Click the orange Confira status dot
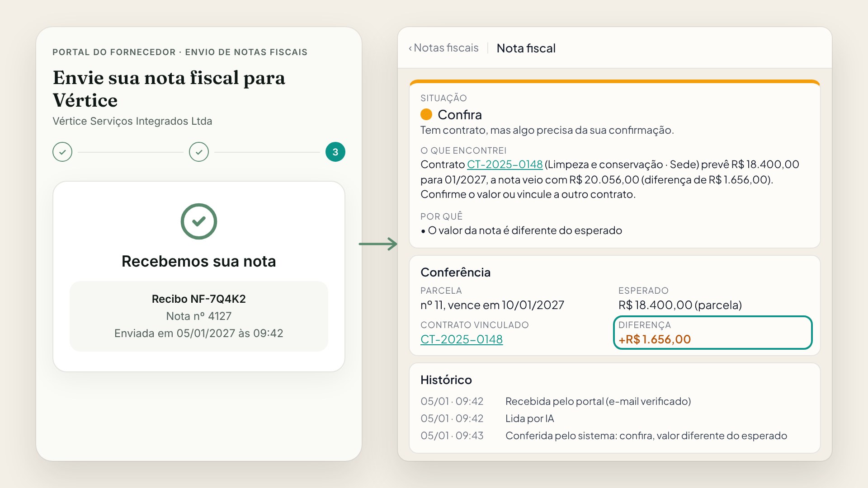 pyautogui.click(x=426, y=114)
